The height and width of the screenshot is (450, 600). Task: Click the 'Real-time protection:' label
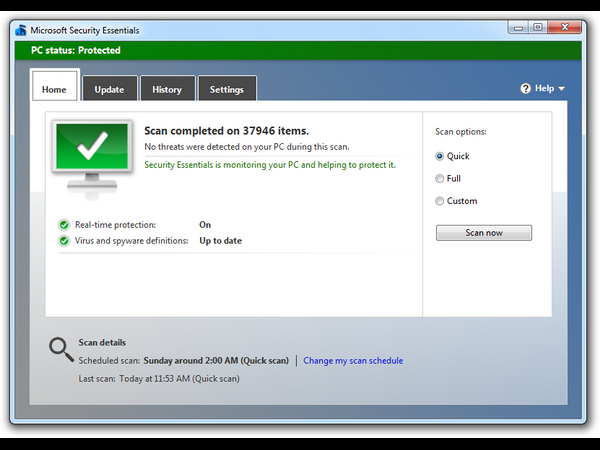click(116, 225)
